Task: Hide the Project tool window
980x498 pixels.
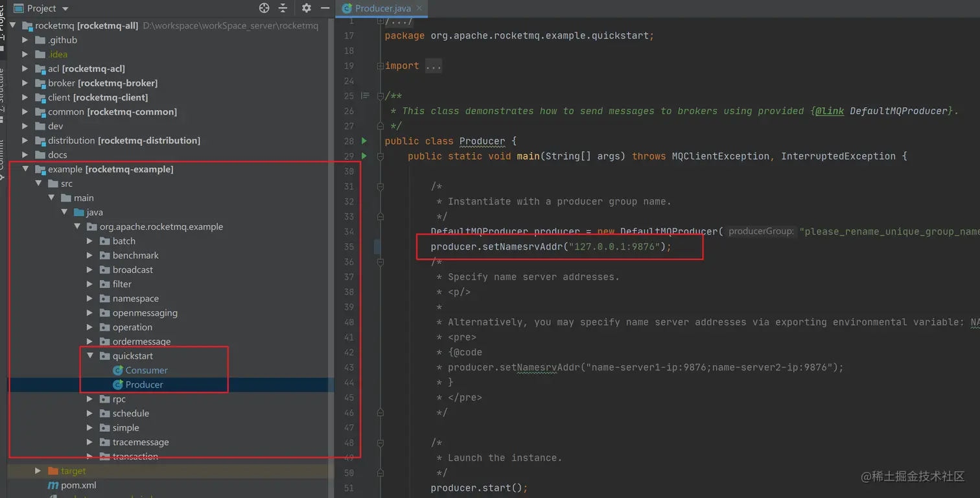Action: click(x=325, y=8)
